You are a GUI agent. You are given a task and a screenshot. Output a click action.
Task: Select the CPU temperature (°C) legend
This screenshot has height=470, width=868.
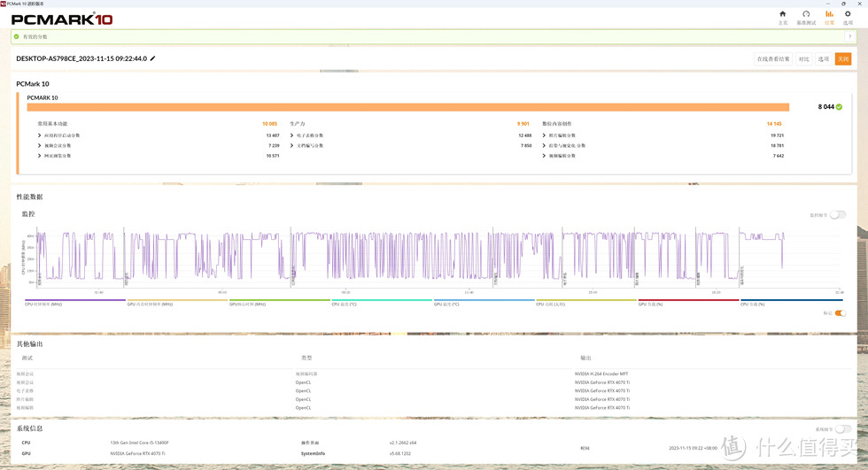[x=382, y=302]
